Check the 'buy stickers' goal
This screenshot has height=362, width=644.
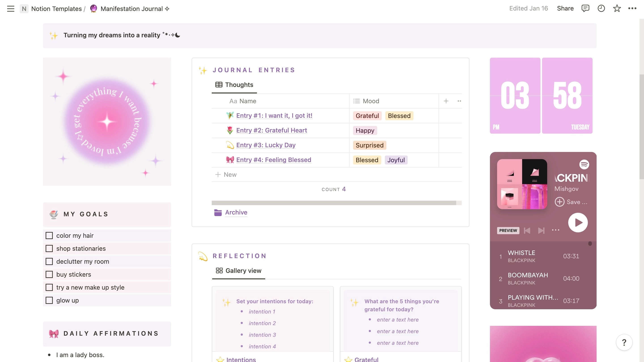(x=49, y=275)
